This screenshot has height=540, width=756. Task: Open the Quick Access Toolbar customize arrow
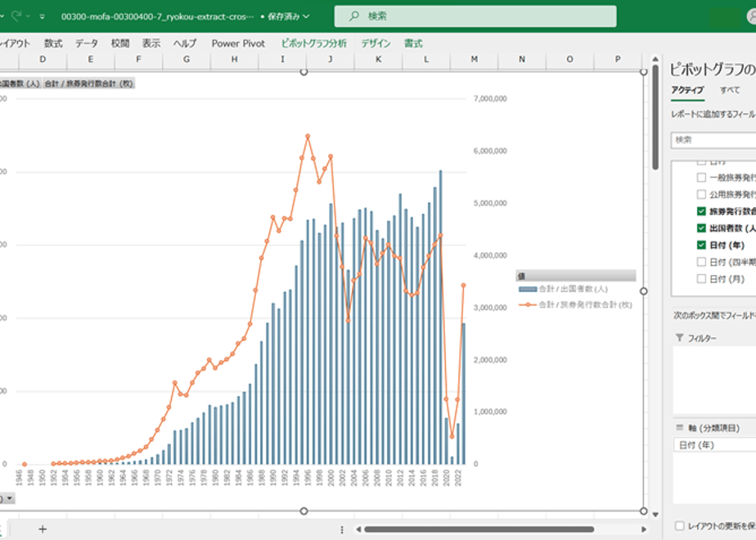pyautogui.click(x=42, y=16)
